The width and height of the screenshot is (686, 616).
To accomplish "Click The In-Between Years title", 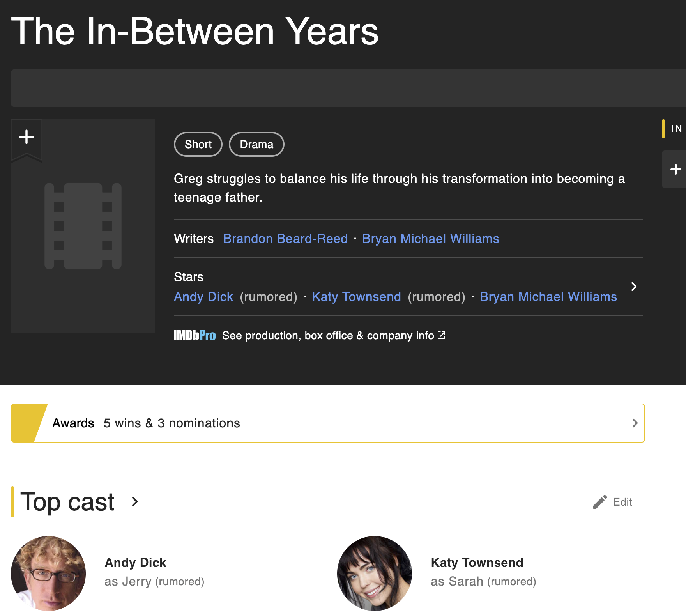I will (195, 31).
